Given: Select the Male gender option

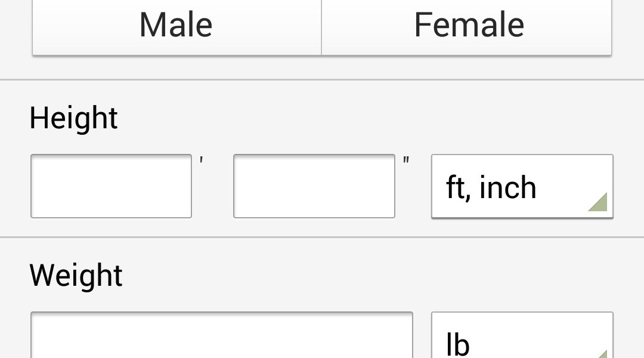Looking at the screenshot, I should [x=177, y=26].
